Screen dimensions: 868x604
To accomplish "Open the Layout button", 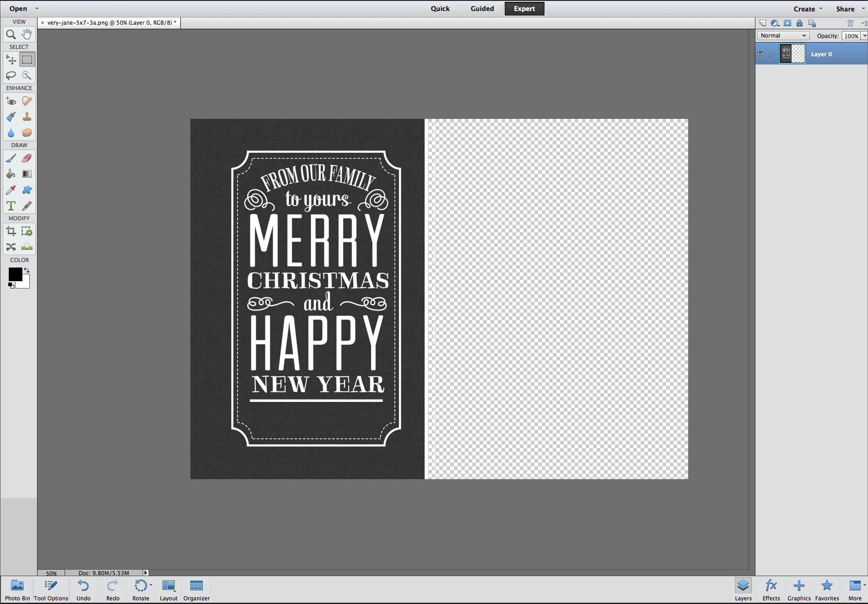I will pos(168,590).
